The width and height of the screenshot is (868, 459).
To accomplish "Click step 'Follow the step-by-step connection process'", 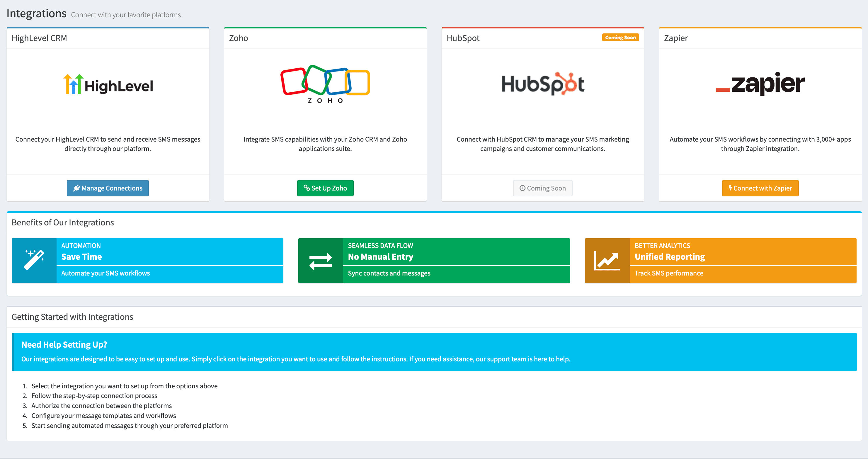I will pyautogui.click(x=94, y=396).
